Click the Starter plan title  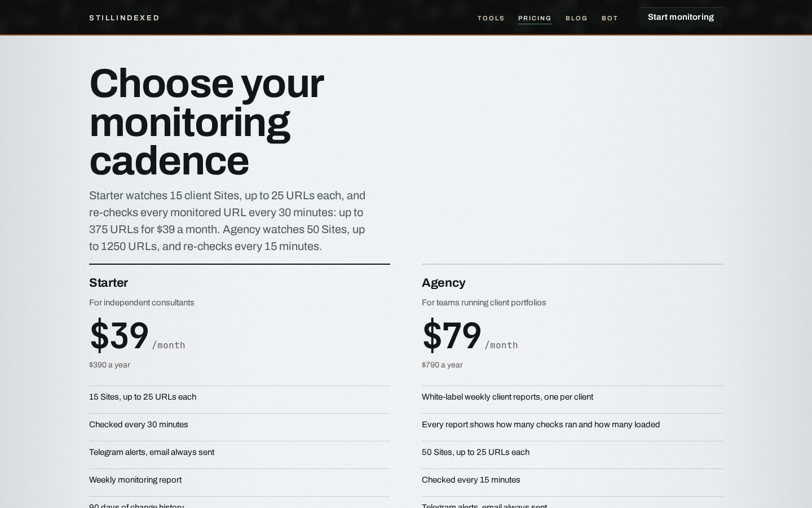pyautogui.click(x=108, y=283)
